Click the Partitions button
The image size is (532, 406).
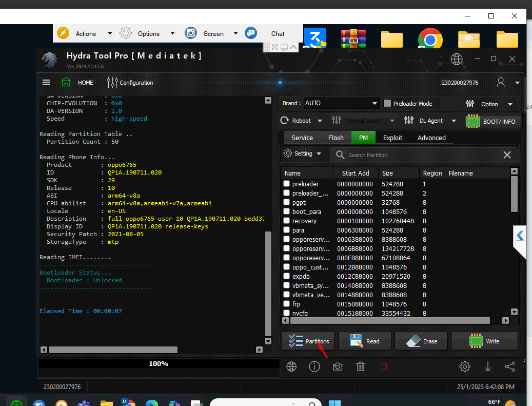coord(308,341)
